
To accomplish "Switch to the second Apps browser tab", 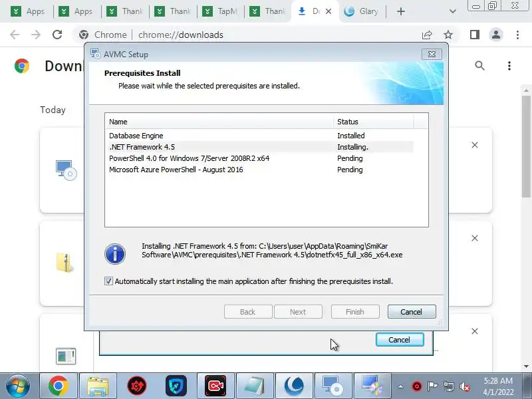I will click(76, 11).
